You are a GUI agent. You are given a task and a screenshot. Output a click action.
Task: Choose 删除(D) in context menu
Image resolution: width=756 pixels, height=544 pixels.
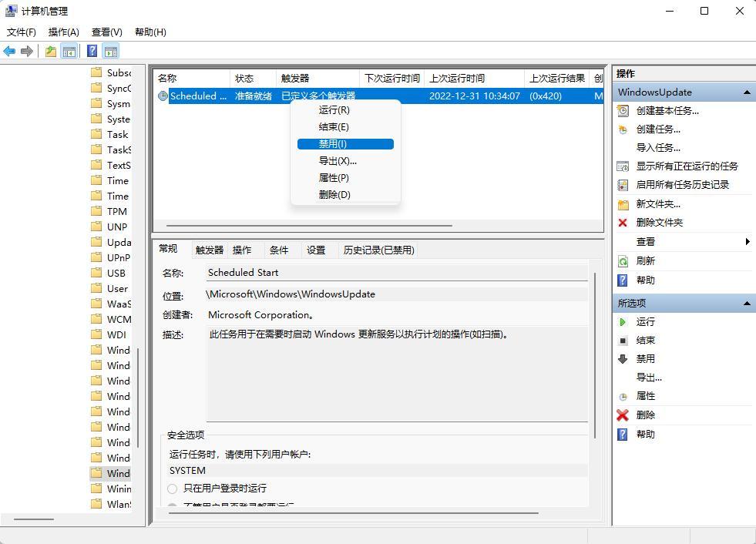click(346, 195)
